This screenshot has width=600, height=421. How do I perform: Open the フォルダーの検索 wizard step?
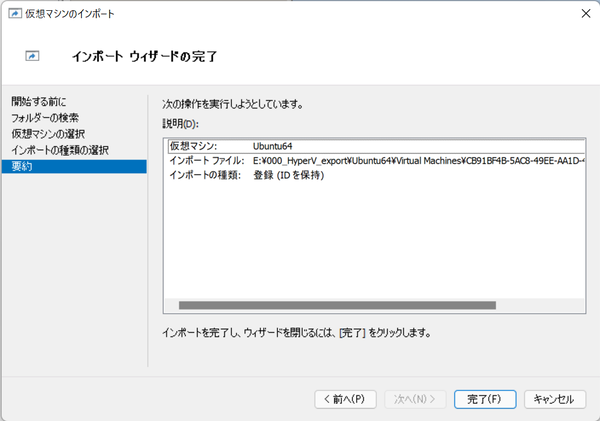tap(45, 117)
